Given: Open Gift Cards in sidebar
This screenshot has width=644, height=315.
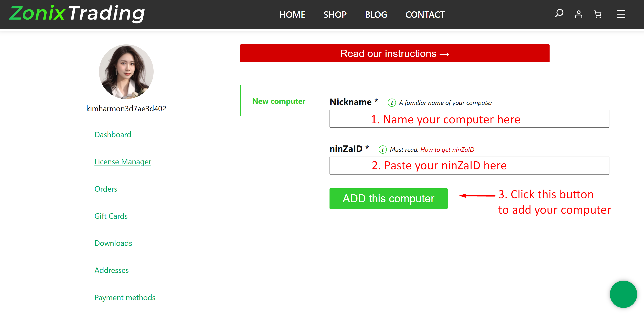Looking at the screenshot, I should tap(111, 216).
